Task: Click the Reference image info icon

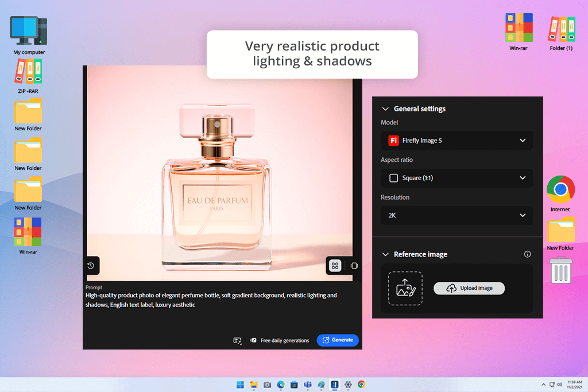Action: [x=527, y=254]
